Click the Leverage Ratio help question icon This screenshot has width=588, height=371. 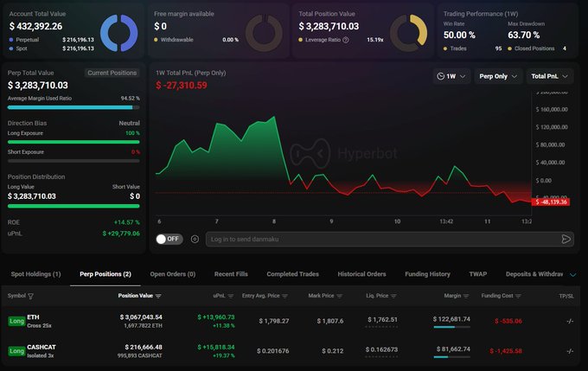click(x=346, y=40)
